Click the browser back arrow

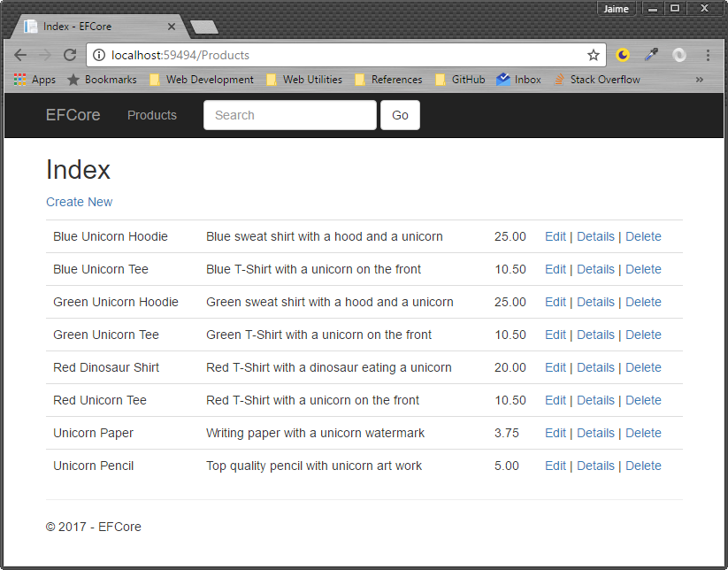coord(19,55)
